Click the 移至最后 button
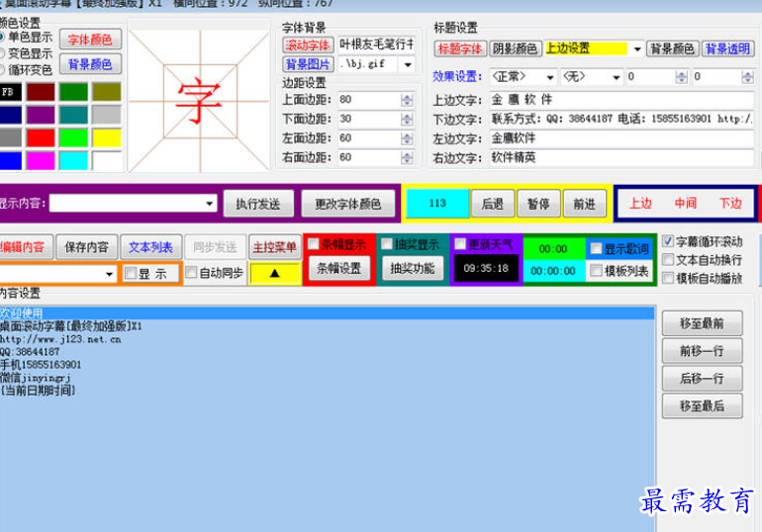Screen dimensions: 762x532 pos(703,405)
